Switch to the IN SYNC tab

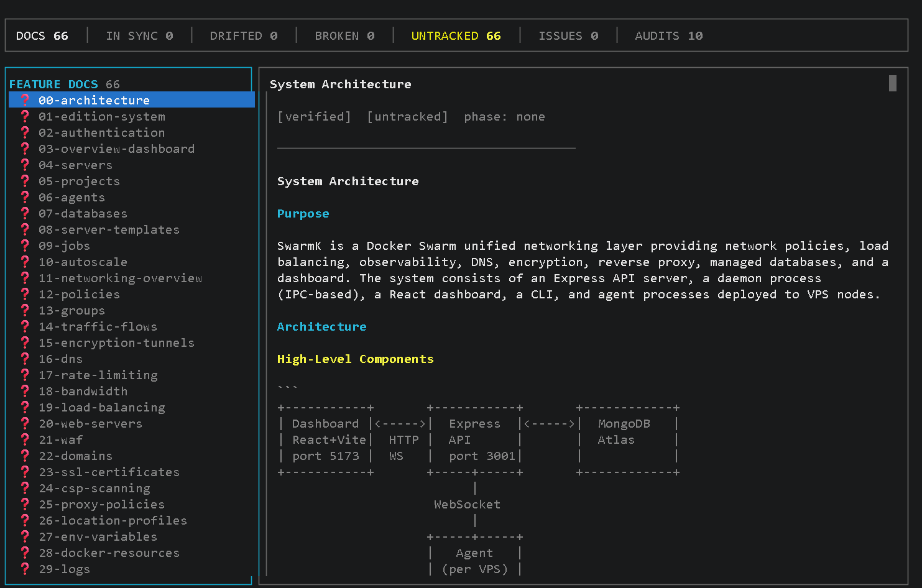click(139, 36)
